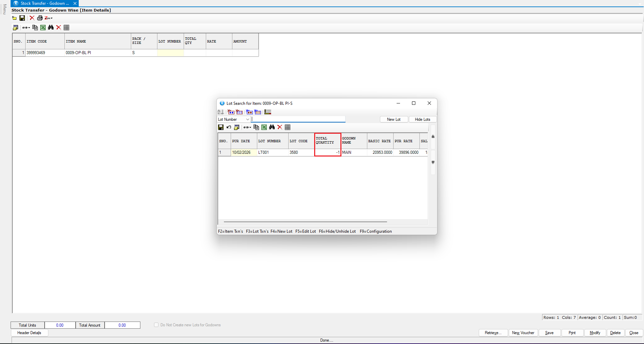Click the Excel export icon in Lot Search dialog

click(x=264, y=127)
